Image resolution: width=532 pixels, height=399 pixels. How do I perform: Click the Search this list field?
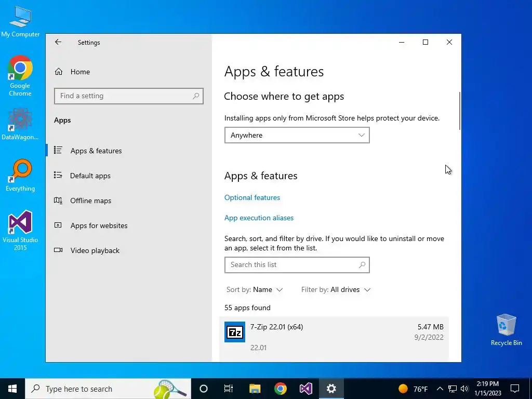[297, 264]
